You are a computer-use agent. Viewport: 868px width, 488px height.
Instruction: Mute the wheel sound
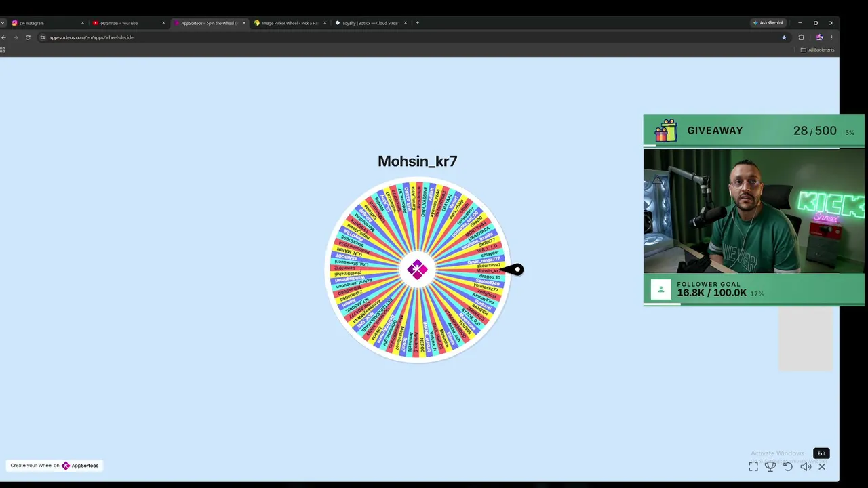click(806, 466)
